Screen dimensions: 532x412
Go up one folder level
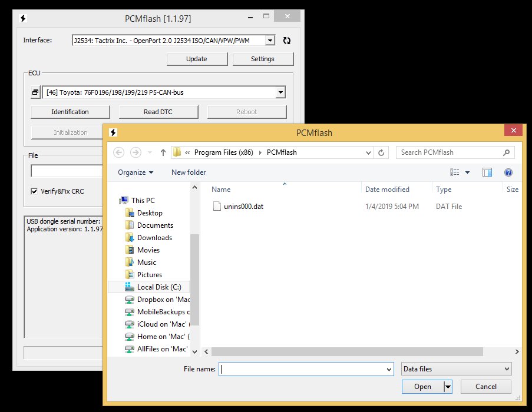point(163,152)
